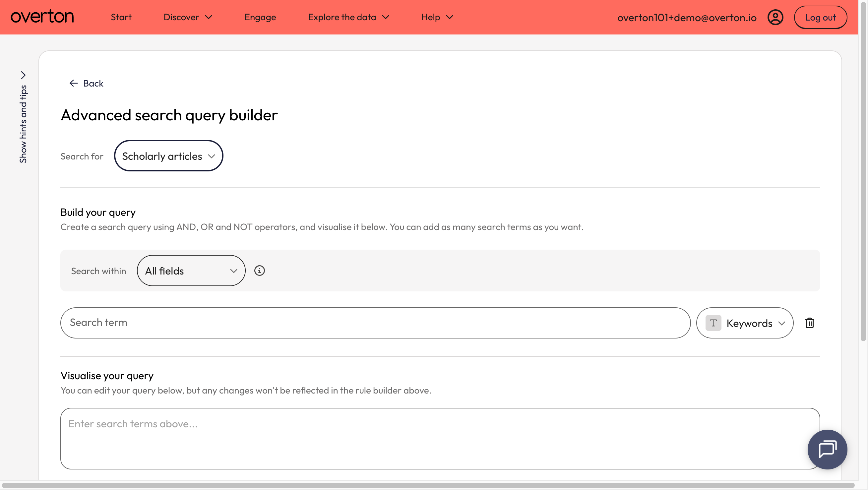This screenshot has height=490, width=868.
Task: Open the Keywords type dropdown
Action: pos(745,323)
